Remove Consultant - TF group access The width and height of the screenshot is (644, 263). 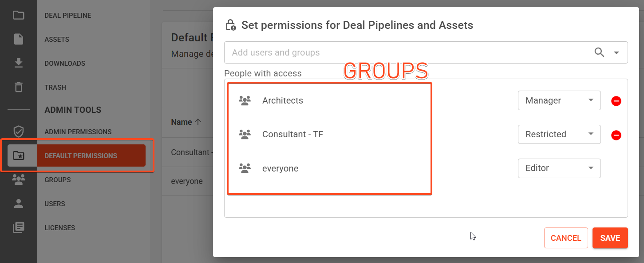point(616,135)
